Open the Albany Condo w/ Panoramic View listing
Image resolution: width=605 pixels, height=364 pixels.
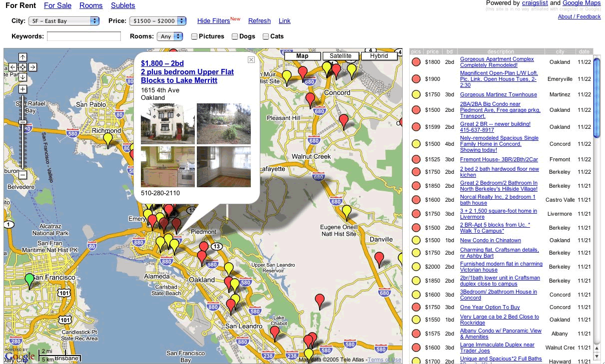click(x=501, y=334)
